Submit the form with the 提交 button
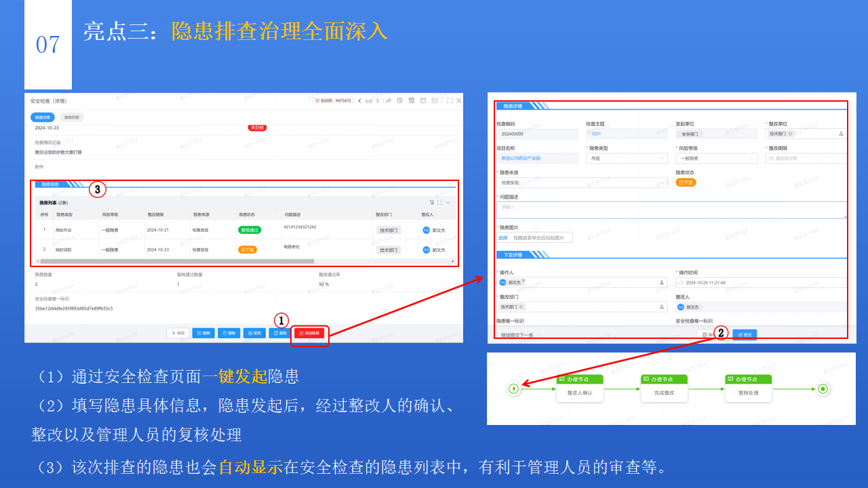The height and width of the screenshot is (488, 868). [745, 334]
